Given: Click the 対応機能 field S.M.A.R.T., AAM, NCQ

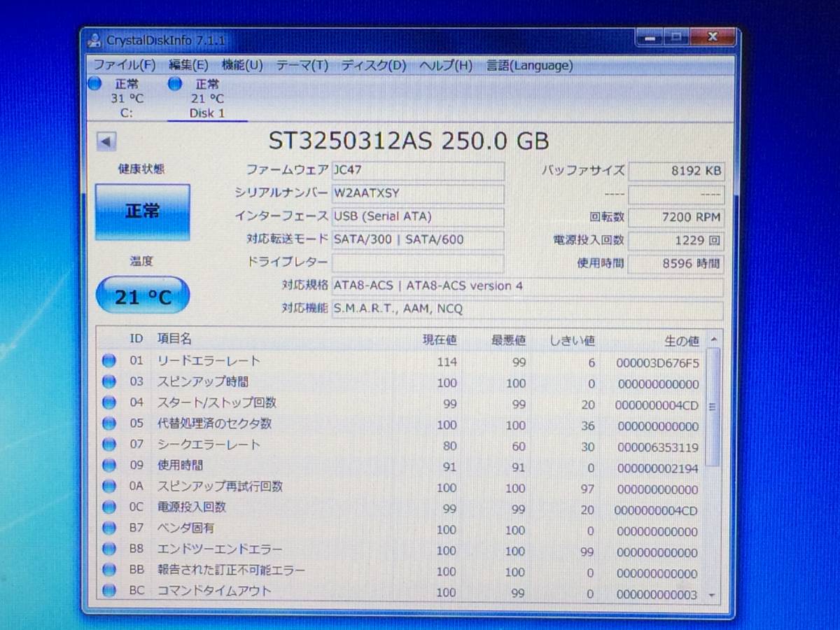Looking at the screenshot, I should pos(527,309).
